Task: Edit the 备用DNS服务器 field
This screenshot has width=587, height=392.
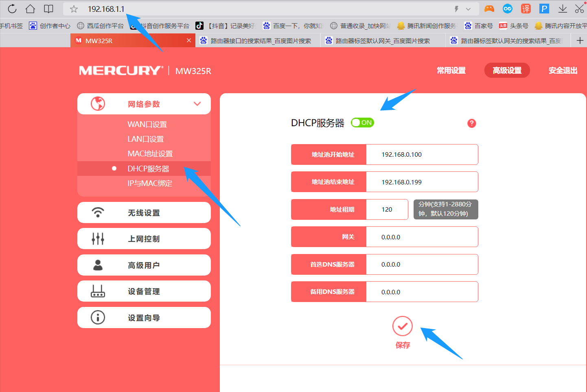Action: [x=422, y=292]
